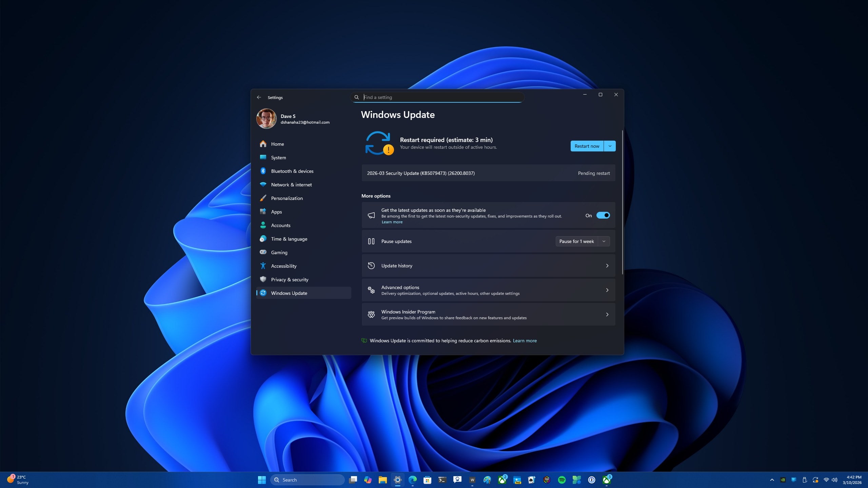Click the Windows Update restart notification icon
The width and height of the screenshot is (868, 488).
pos(379,143)
